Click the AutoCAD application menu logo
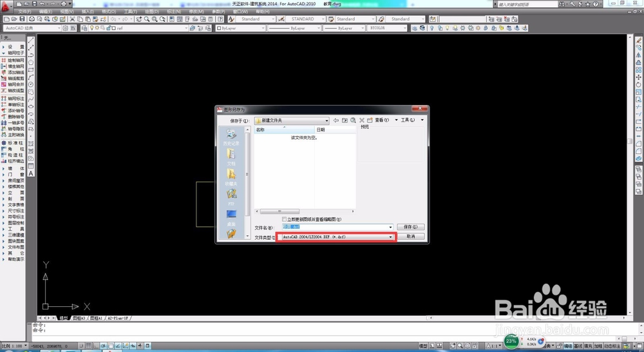 click(5, 6)
